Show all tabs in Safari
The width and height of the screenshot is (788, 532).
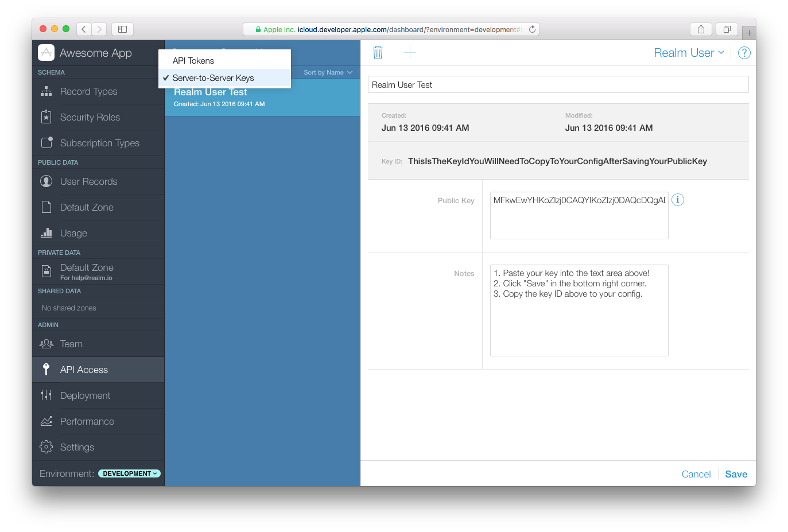(x=727, y=29)
